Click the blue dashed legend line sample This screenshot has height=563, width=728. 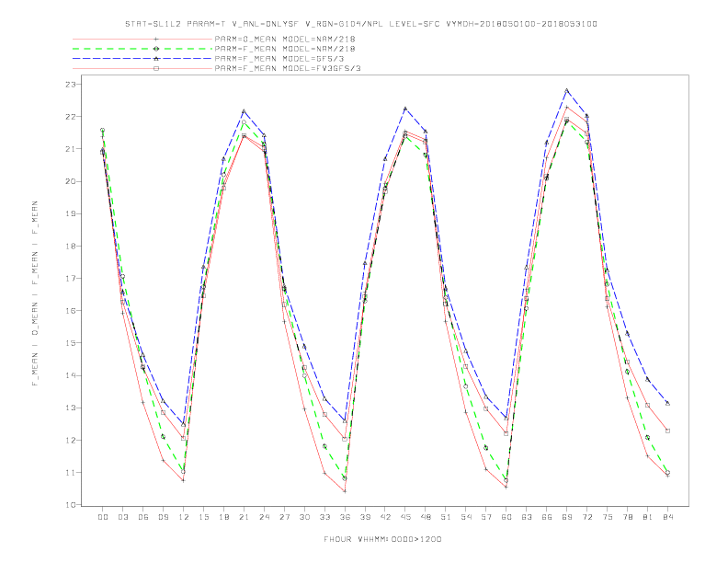click(142, 59)
